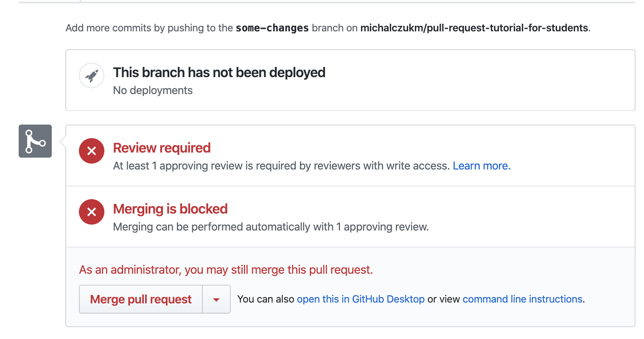Click the 'No deployments' text

[153, 90]
